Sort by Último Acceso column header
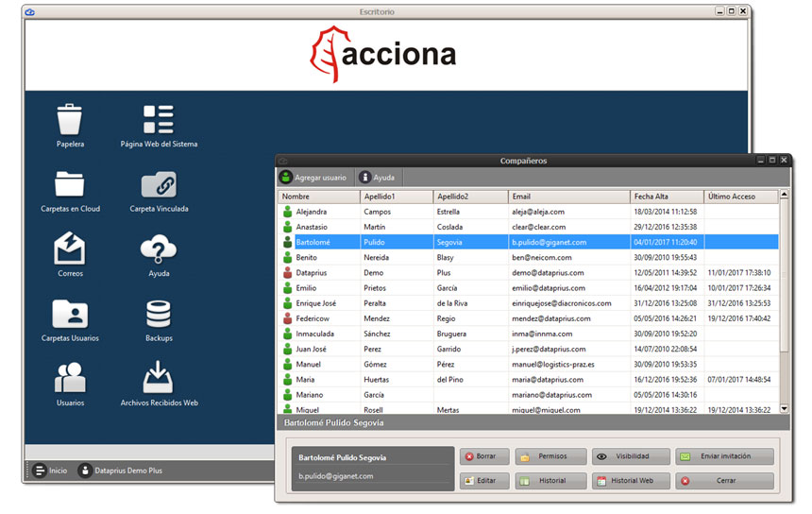This screenshot has width=812, height=514. click(741, 197)
